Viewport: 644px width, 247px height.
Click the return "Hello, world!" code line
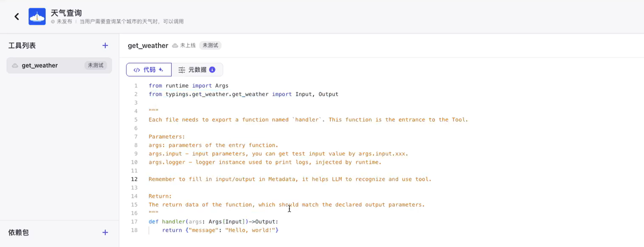pyautogui.click(x=220, y=230)
